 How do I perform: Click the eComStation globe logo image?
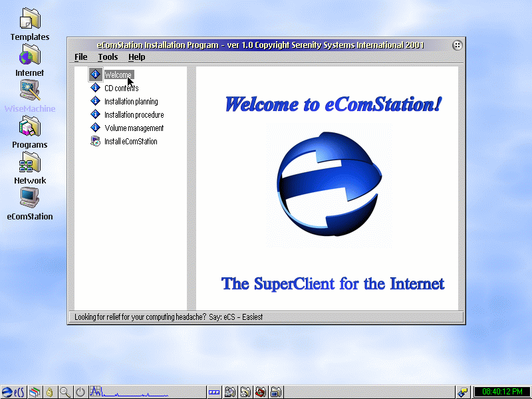click(x=329, y=184)
